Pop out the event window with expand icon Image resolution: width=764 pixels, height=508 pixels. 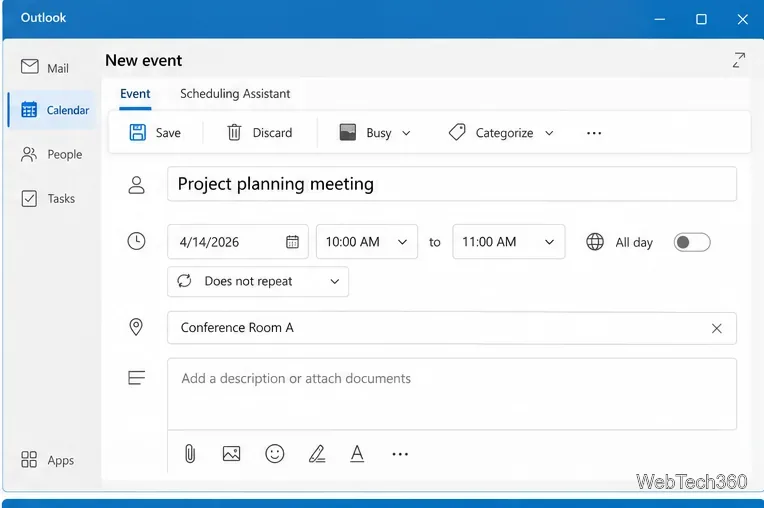(x=739, y=60)
